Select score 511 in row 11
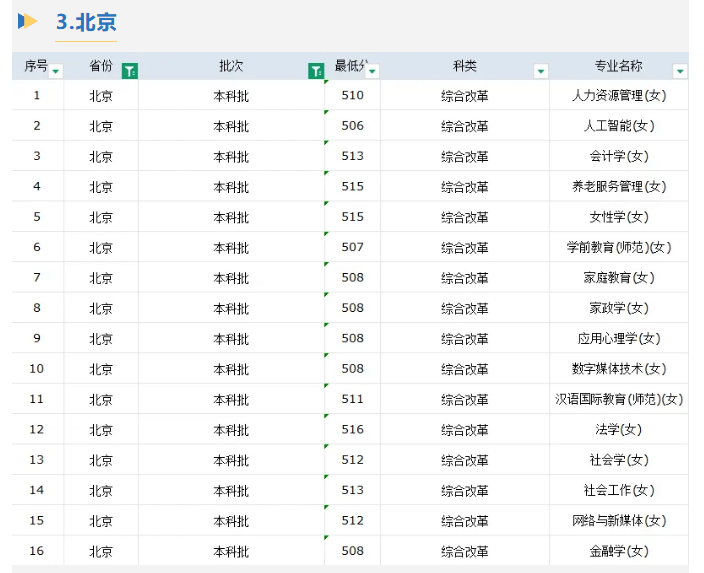 pos(352,399)
